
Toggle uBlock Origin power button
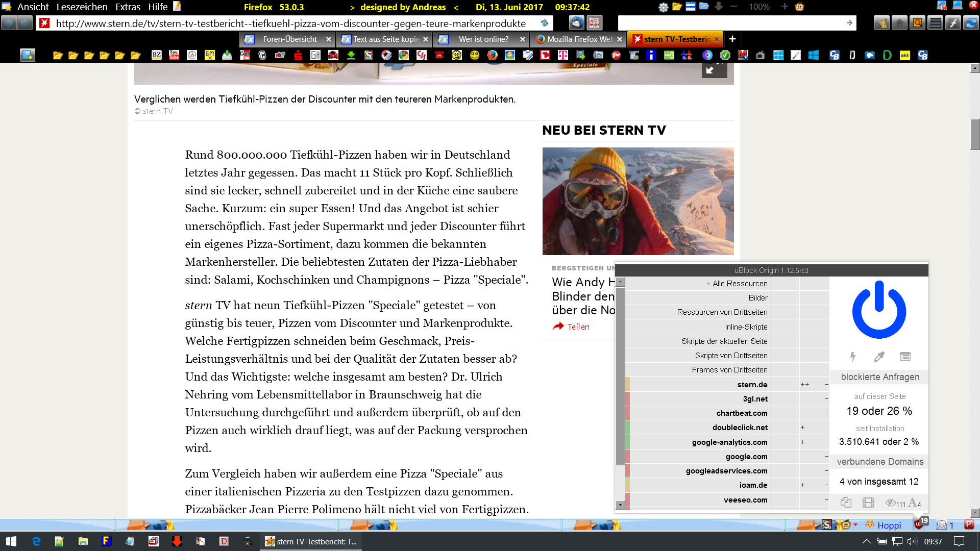pos(879,310)
